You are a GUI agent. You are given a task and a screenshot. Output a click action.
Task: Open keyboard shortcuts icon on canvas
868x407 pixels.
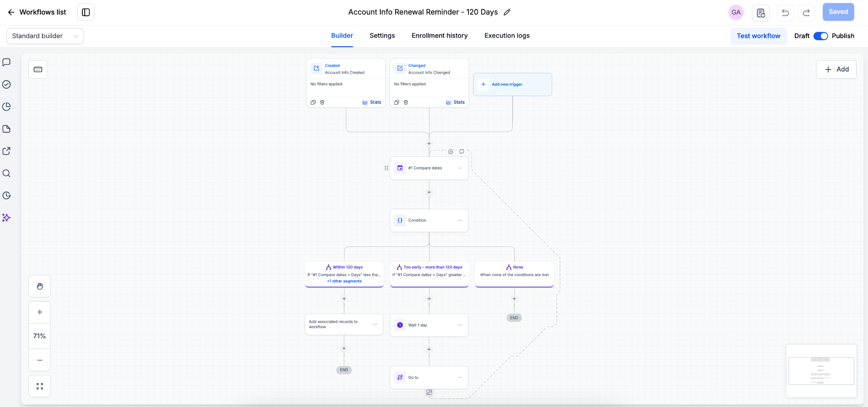click(38, 69)
